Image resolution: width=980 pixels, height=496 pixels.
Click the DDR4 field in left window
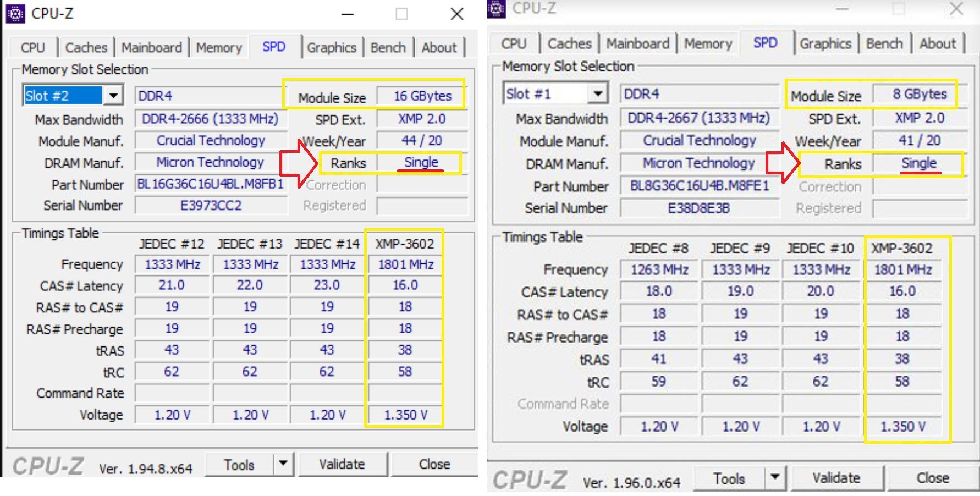tap(210, 96)
